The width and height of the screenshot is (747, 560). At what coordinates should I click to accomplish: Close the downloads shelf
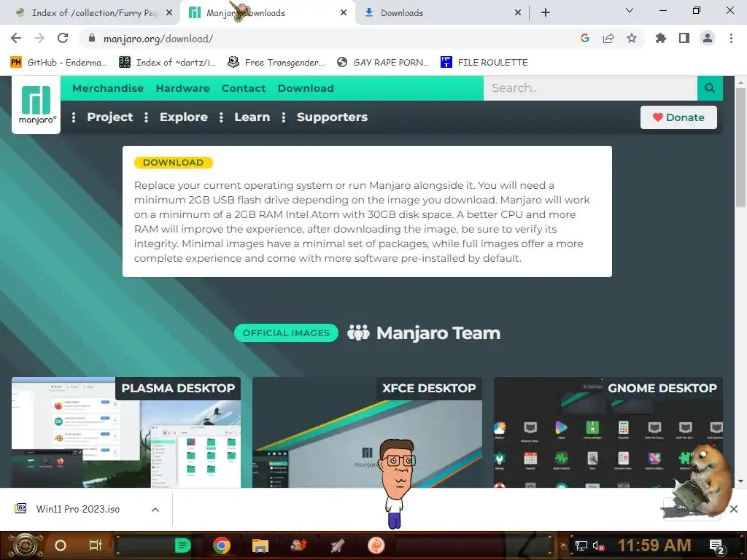pos(734,509)
